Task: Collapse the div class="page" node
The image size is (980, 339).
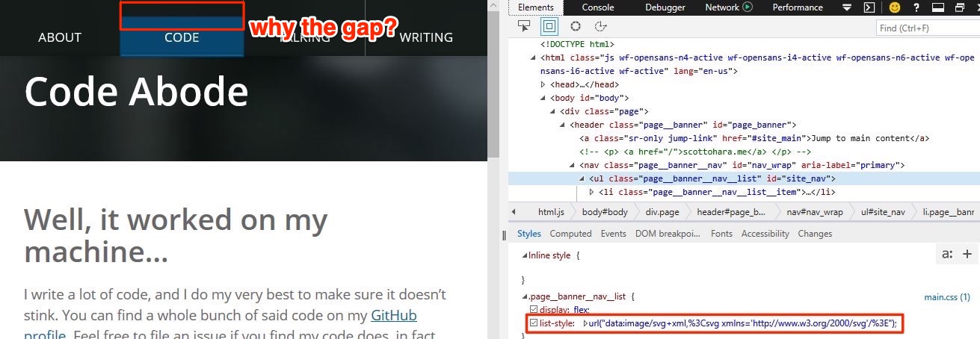Action: (x=553, y=111)
